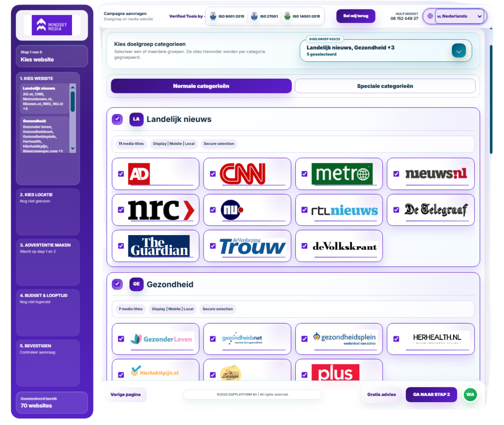Click the GezonderLeven logo
The height and width of the screenshot is (425, 504).
pos(161,339)
